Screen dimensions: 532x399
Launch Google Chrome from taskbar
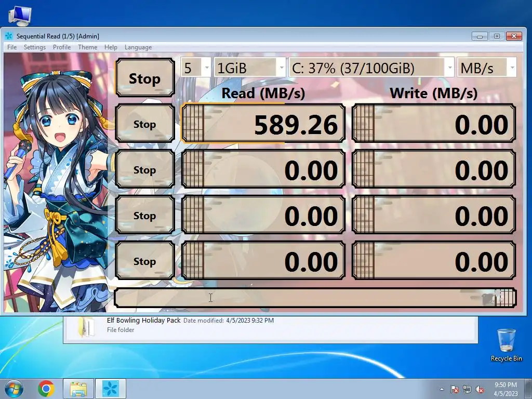(46, 389)
